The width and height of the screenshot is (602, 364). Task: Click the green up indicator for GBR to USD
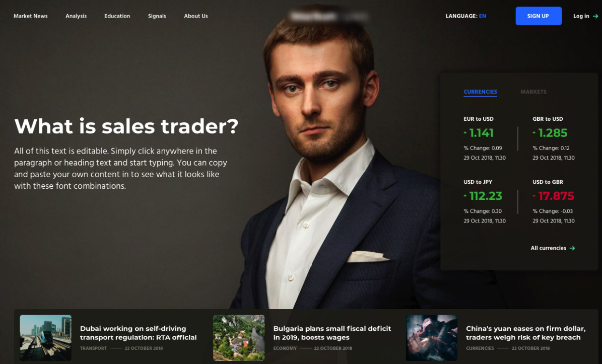click(534, 133)
